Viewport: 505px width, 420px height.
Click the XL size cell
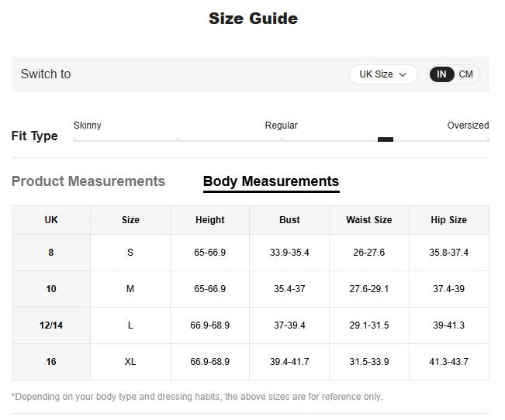pos(130,362)
